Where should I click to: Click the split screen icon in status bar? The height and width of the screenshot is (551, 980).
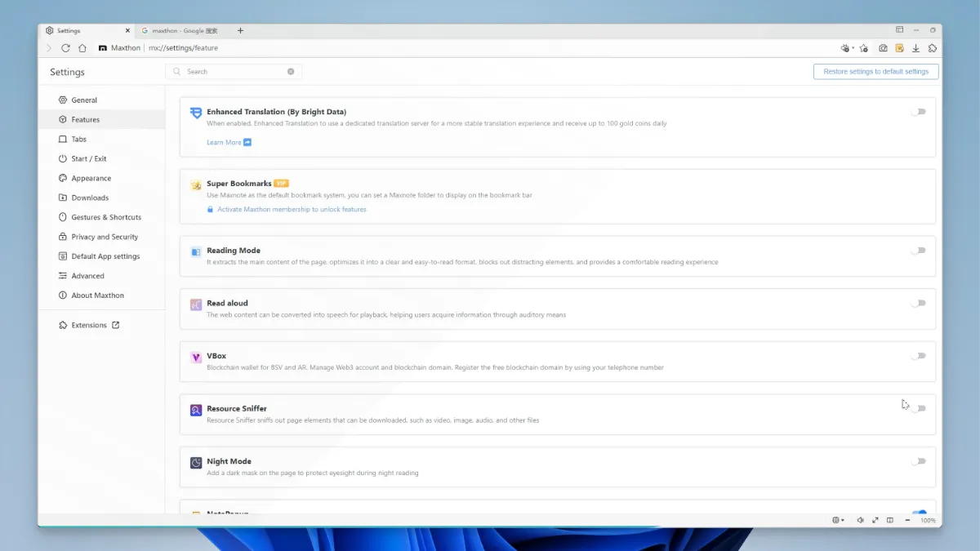click(890, 520)
